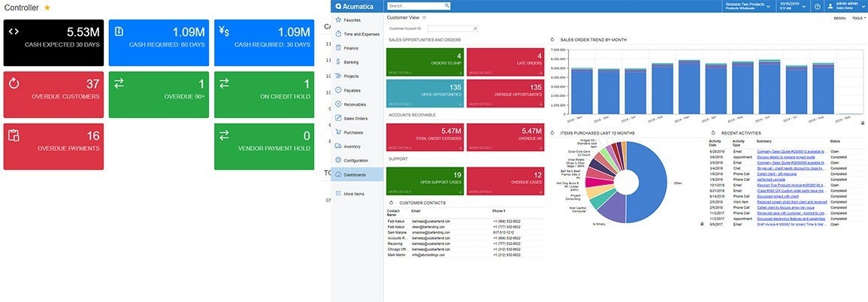Open More Items in the sidebar
The width and height of the screenshot is (868, 302).
point(353,194)
